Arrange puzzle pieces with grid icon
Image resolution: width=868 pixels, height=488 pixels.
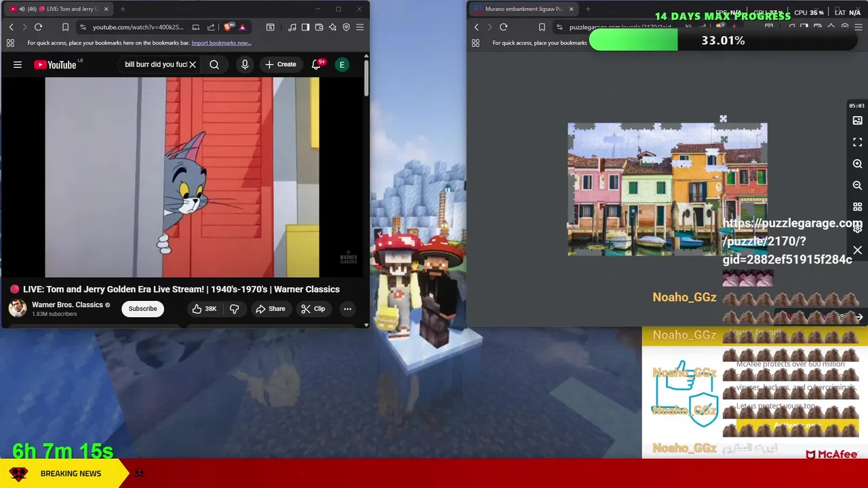(x=857, y=207)
